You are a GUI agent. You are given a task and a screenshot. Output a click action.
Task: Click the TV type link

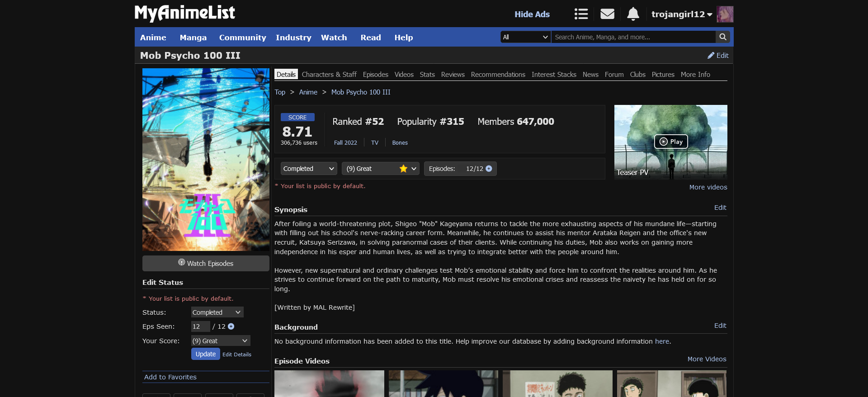[x=375, y=142]
